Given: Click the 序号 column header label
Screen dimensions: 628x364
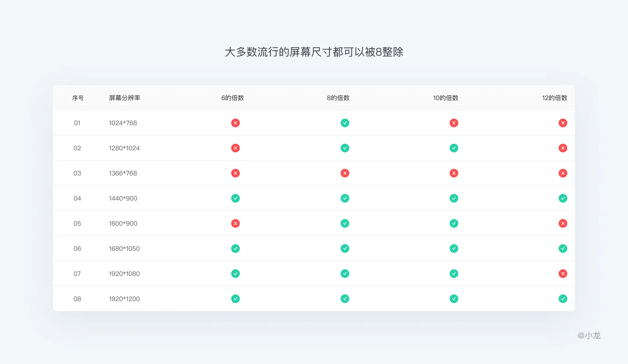Looking at the screenshot, I should [77, 98].
